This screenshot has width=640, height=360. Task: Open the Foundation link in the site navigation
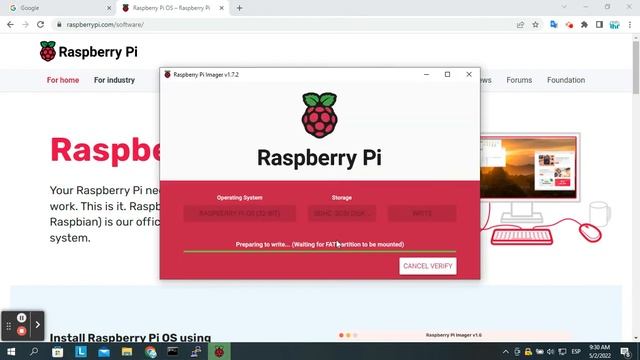(x=566, y=80)
